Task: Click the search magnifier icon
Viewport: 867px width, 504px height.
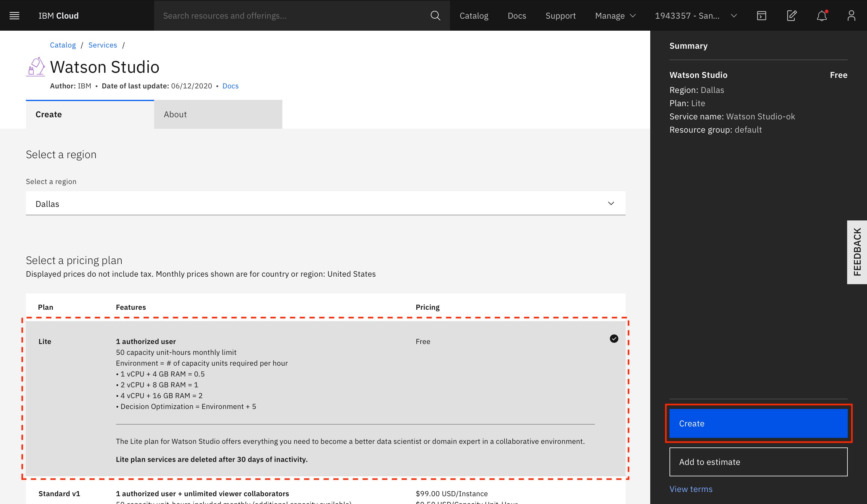Action: tap(435, 15)
